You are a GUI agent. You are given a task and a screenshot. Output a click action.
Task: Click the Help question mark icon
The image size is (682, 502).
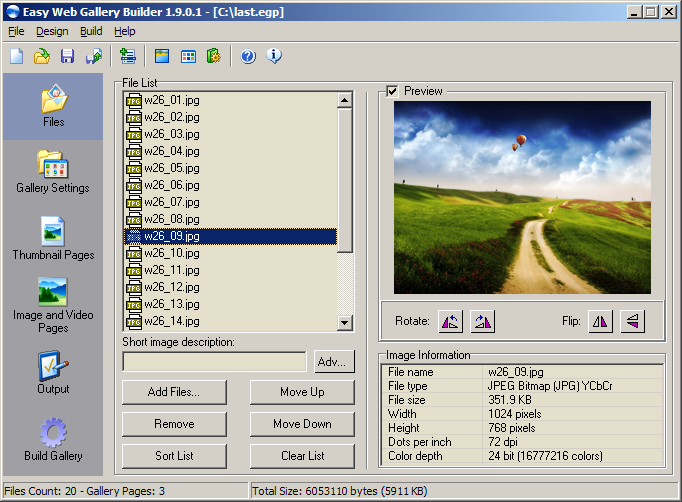tap(248, 56)
